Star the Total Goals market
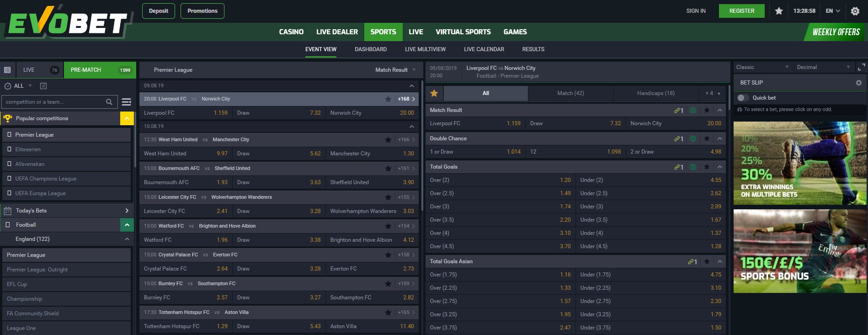868x335 pixels. [x=707, y=167]
